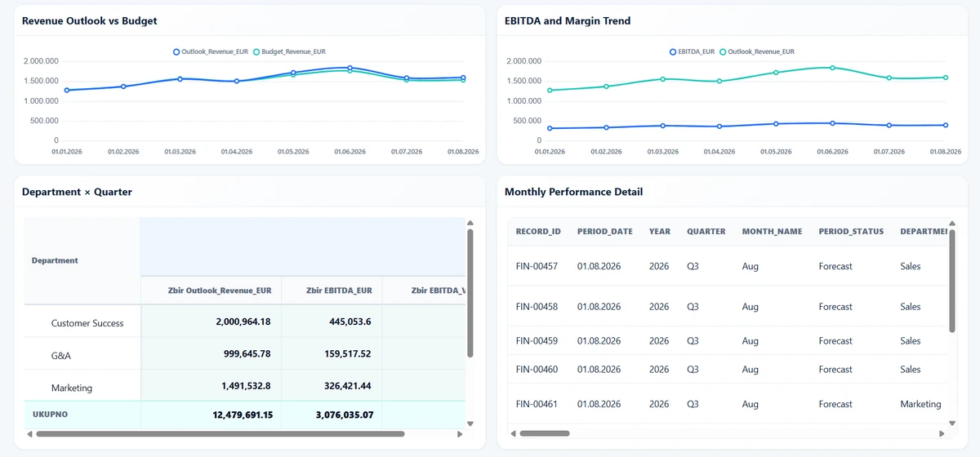Select the UKUPNO total row label

coord(50,415)
